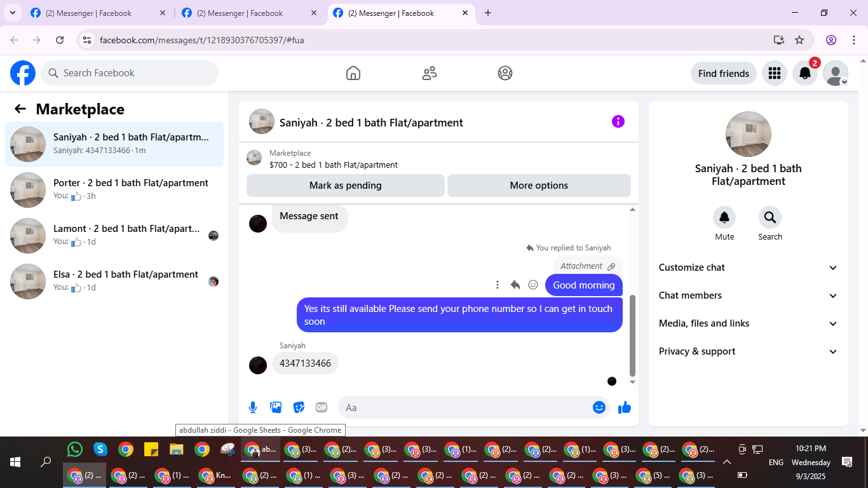Image resolution: width=868 pixels, height=488 pixels.
Task: Open WhatsApp from the taskbar
Action: tap(75, 449)
